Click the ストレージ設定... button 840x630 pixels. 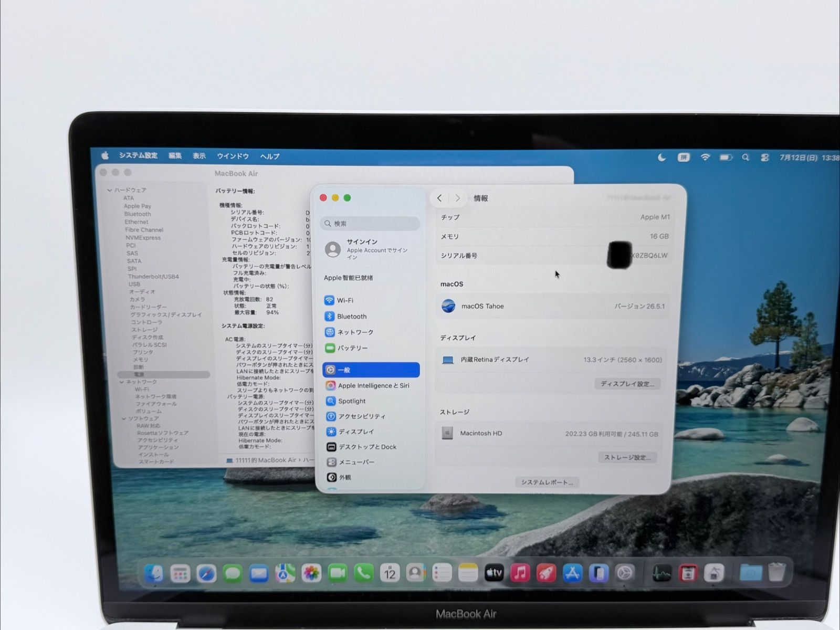click(x=627, y=457)
